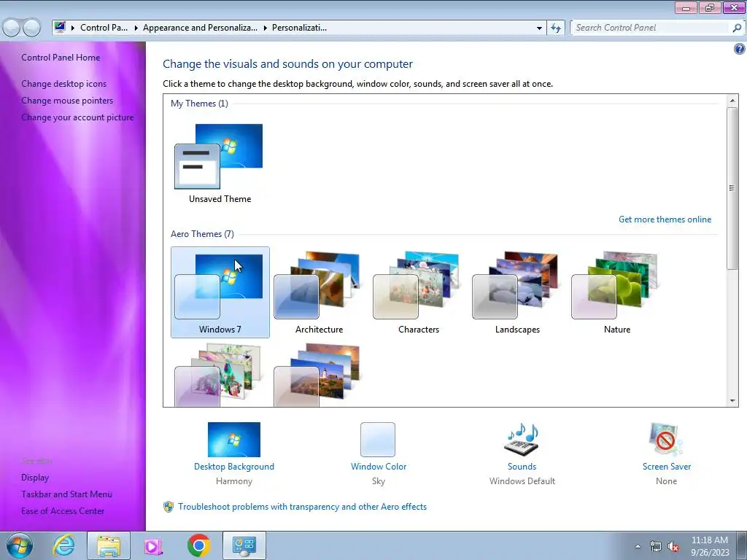747x560 pixels.
Task: Click the address bar Control Panel icon
Action: [x=60, y=27]
